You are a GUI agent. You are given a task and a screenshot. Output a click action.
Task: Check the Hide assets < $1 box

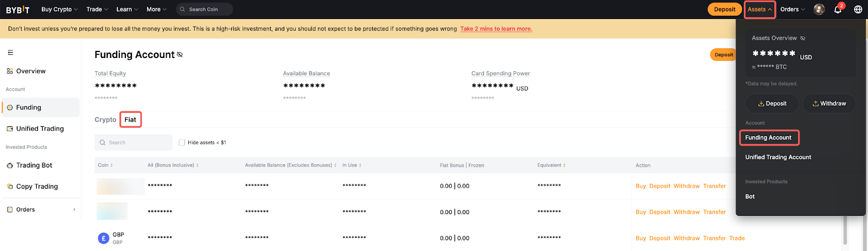pos(182,143)
